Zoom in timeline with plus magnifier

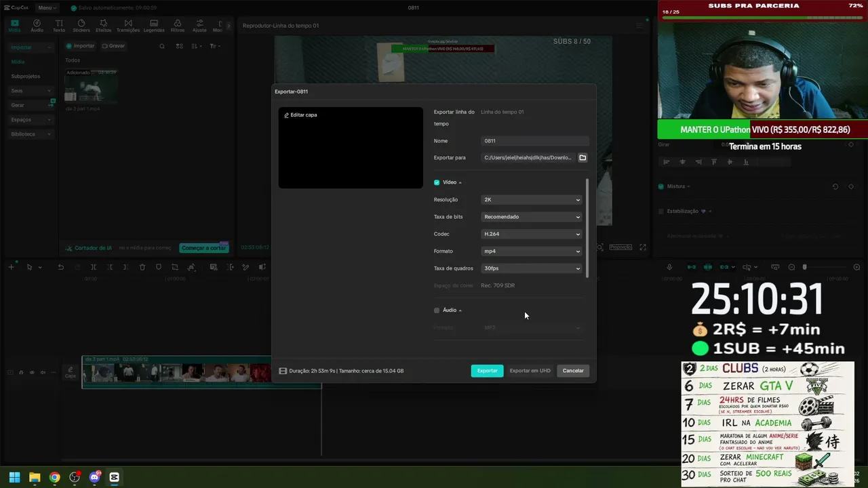pyautogui.click(x=856, y=267)
